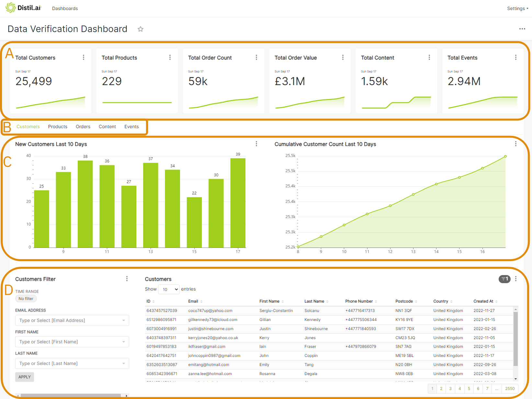Screen dimensions: 532x399
Task: Click the bar labeled 39 in chart
Action: click(238, 203)
